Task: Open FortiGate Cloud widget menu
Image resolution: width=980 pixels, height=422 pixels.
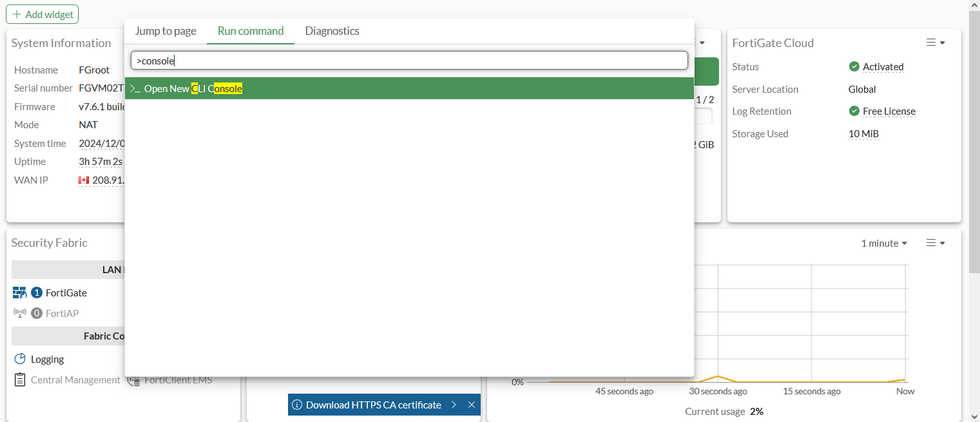Action: [936, 43]
